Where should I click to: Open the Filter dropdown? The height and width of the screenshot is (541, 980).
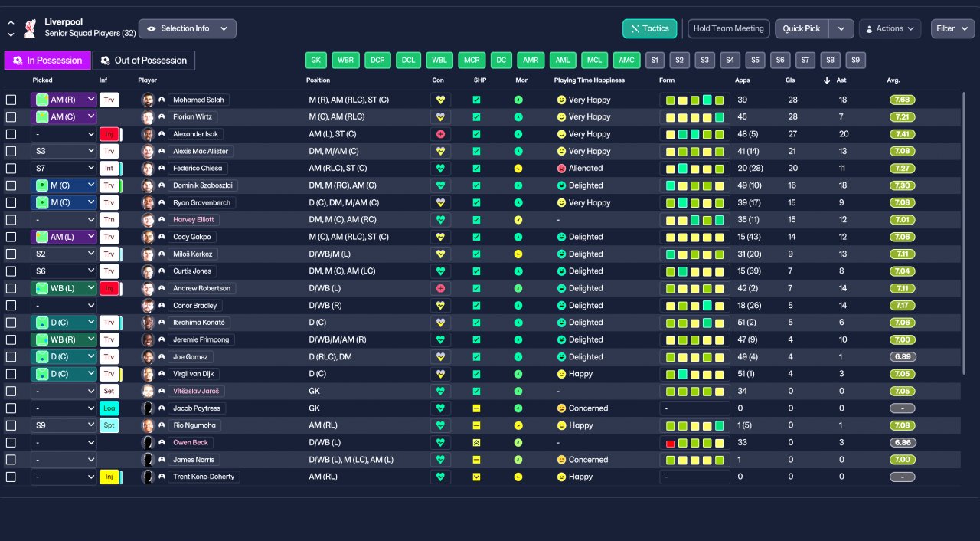952,28
